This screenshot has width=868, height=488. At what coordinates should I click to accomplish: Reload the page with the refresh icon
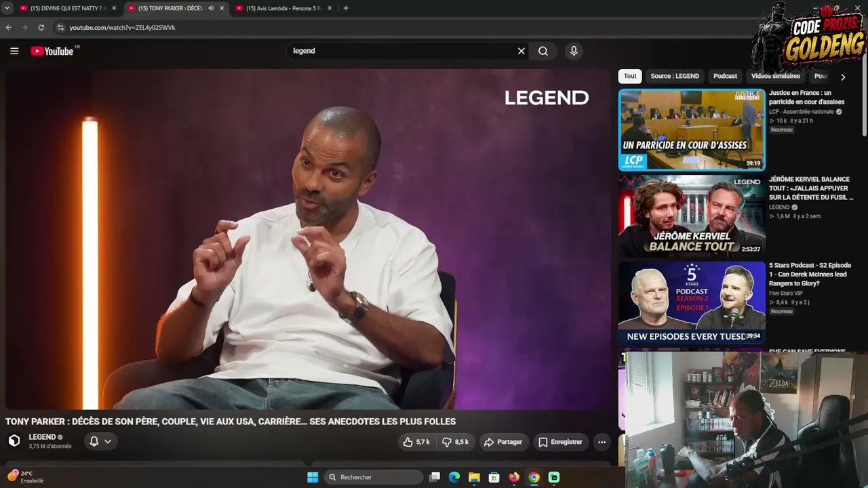[x=41, y=27]
